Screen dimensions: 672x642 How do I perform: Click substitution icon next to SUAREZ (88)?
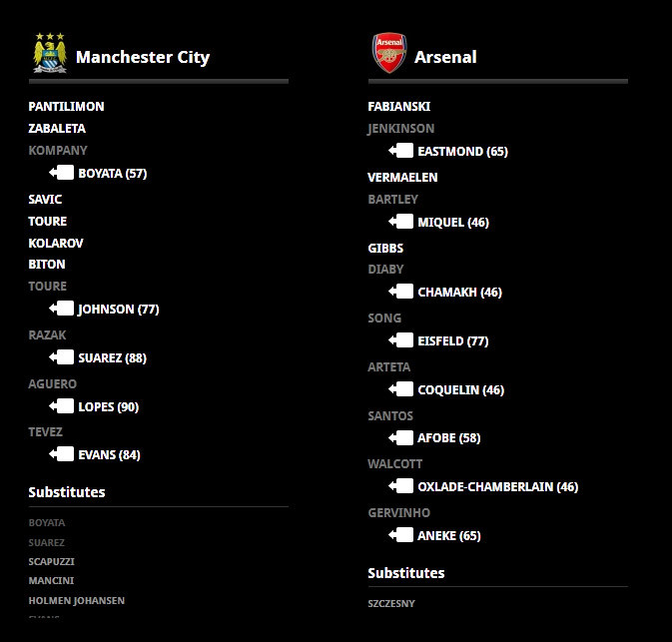coord(62,357)
